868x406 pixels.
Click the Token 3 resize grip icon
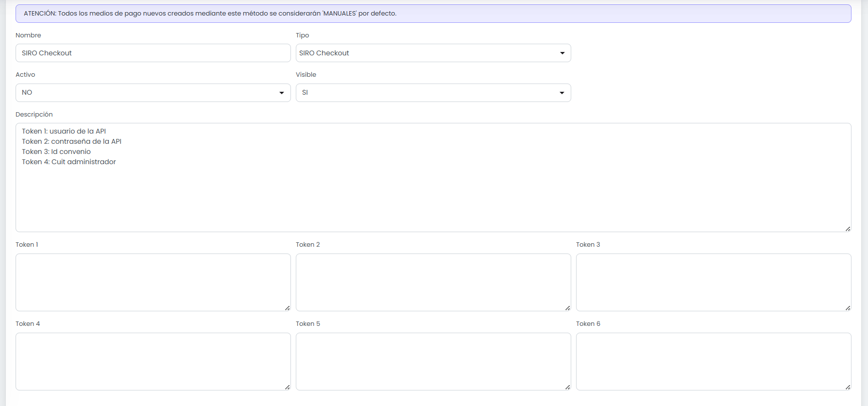pos(848,308)
